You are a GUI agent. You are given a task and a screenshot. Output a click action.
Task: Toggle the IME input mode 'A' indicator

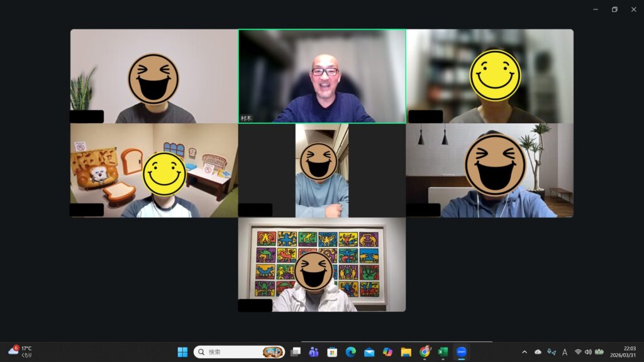point(565,352)
